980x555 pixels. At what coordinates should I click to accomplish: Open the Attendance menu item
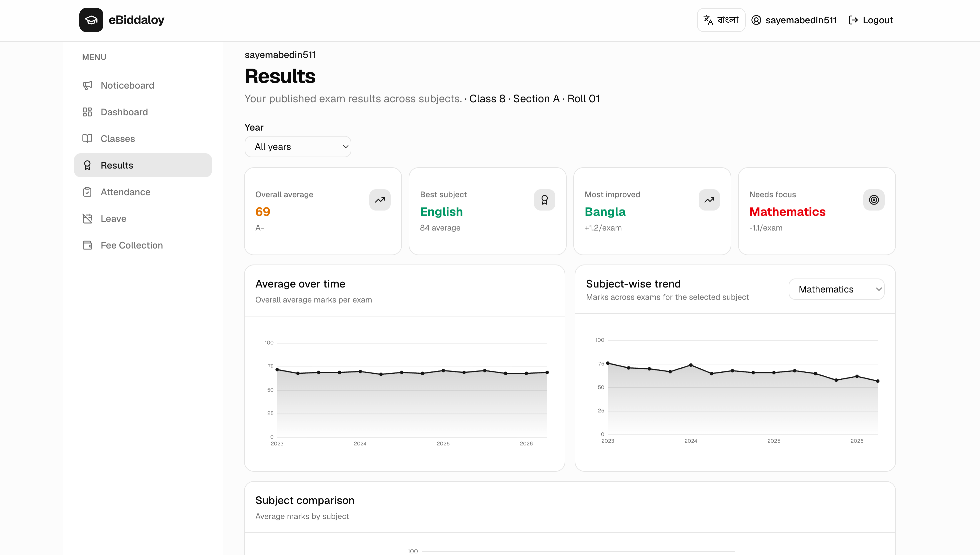point(143,192)
